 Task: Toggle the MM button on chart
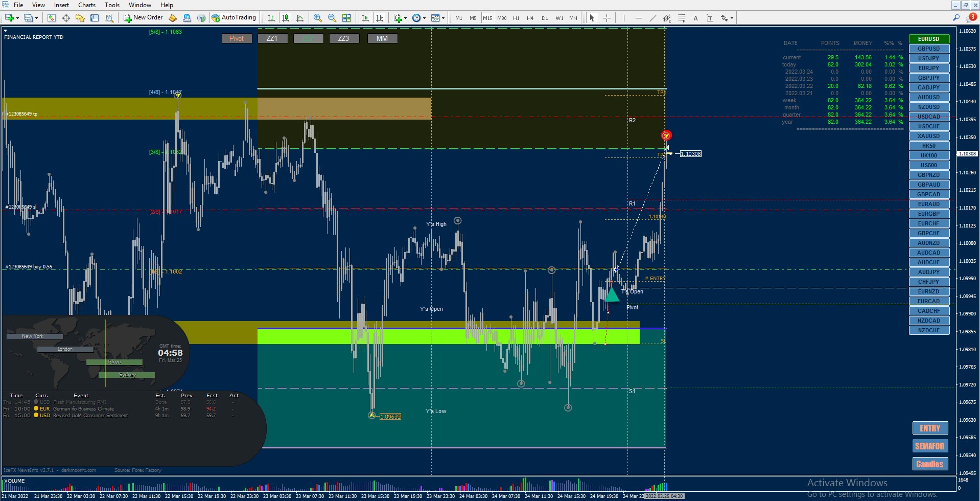(382, 38)
